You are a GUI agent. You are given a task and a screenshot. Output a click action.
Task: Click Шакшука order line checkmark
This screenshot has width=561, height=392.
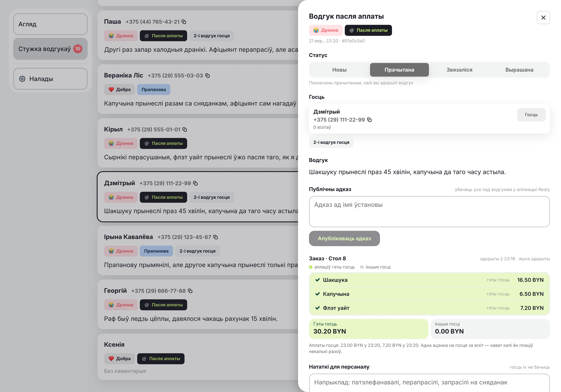[317, 280]
